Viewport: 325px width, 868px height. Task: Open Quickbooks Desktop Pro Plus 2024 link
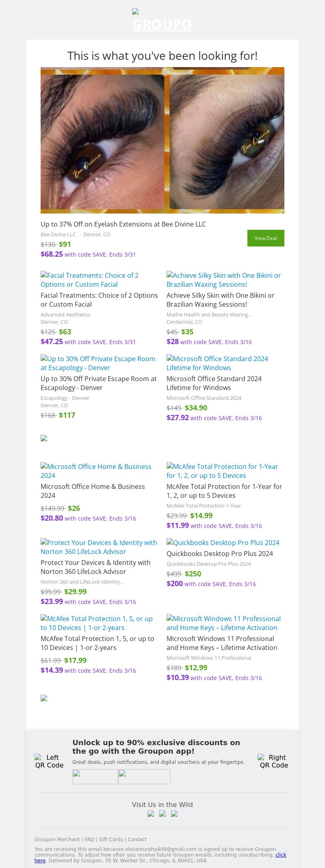tap(223, 543)
